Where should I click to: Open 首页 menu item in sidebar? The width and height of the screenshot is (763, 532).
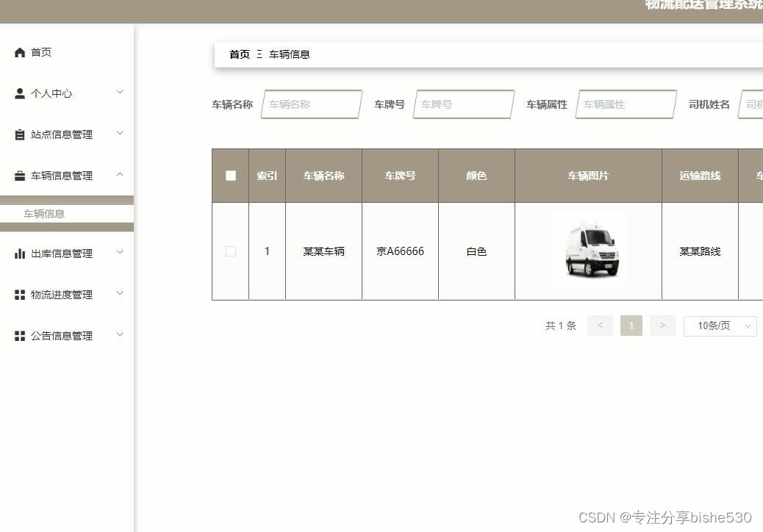67,52
